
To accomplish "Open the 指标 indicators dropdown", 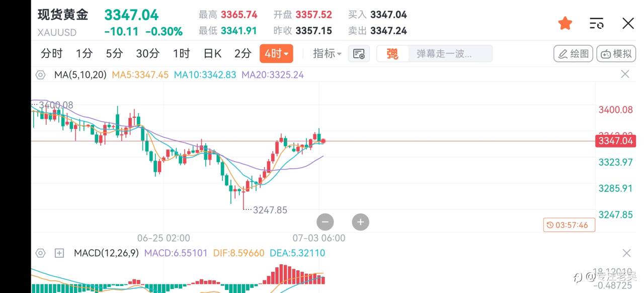I will pyautogui.click(x=327, y=54).
